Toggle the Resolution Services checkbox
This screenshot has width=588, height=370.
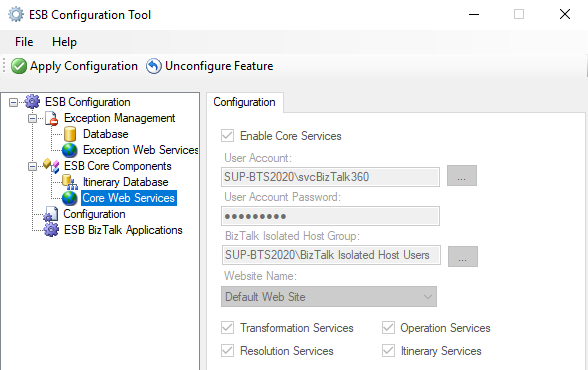click(228, 351)
